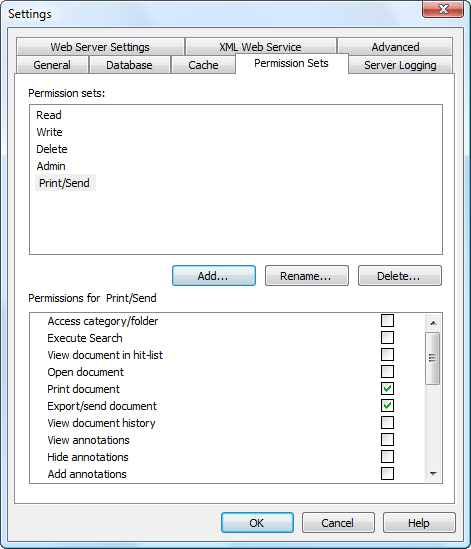
Task: Check the Add annotations permission box
Action: 387,474
